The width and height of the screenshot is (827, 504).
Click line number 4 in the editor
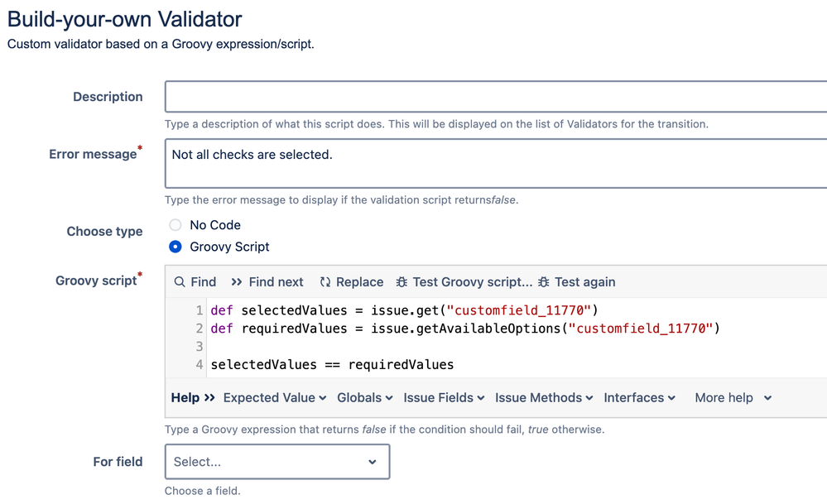click(x=199, y=364)
